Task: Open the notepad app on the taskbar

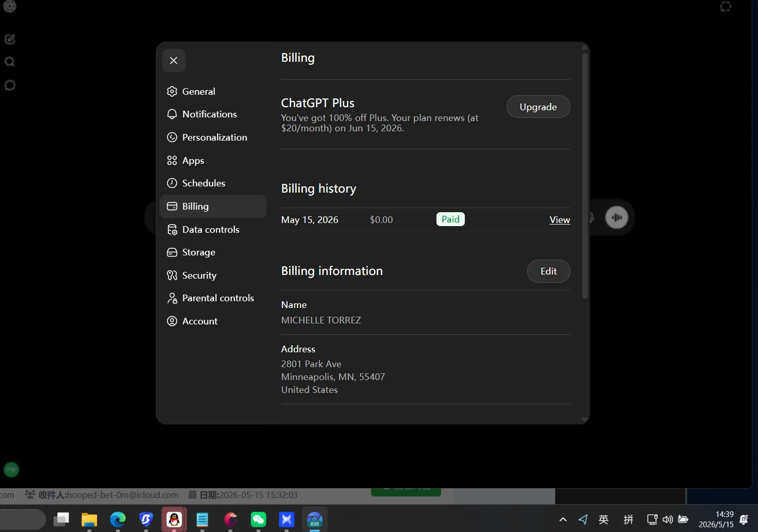Action: [x=203, y=519]
